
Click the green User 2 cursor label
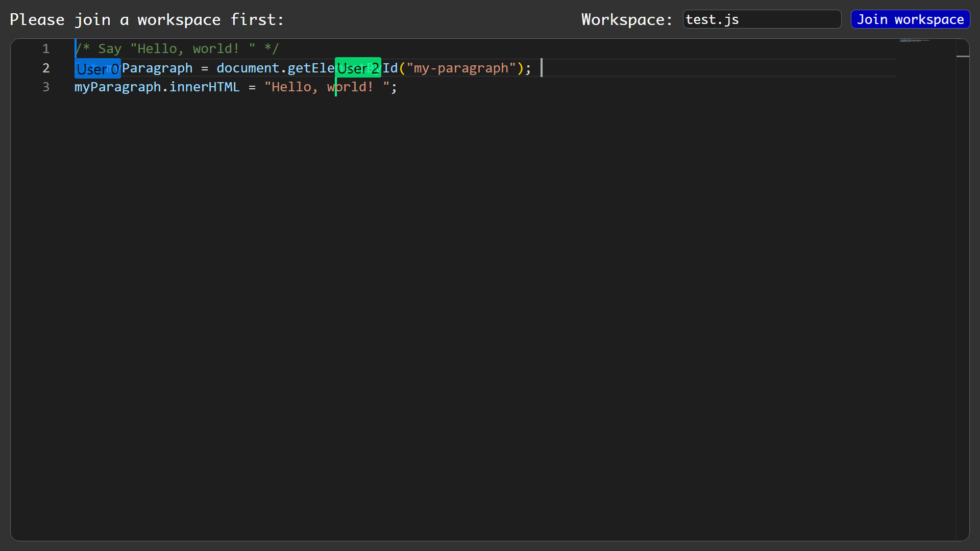point(358,68)
